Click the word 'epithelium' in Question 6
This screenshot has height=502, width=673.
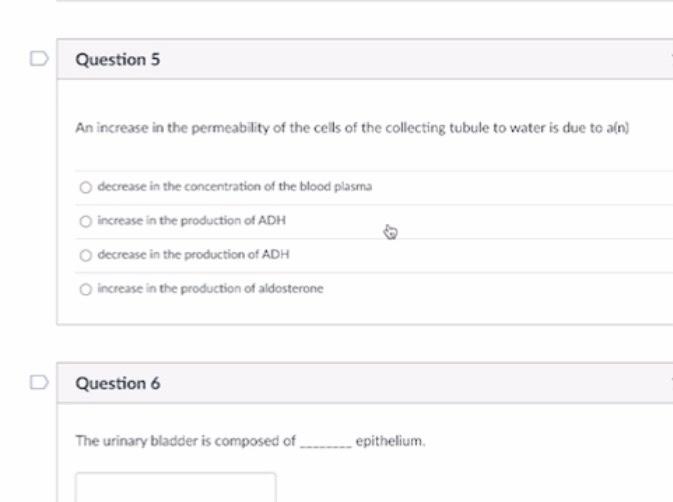tap(391, 440)
